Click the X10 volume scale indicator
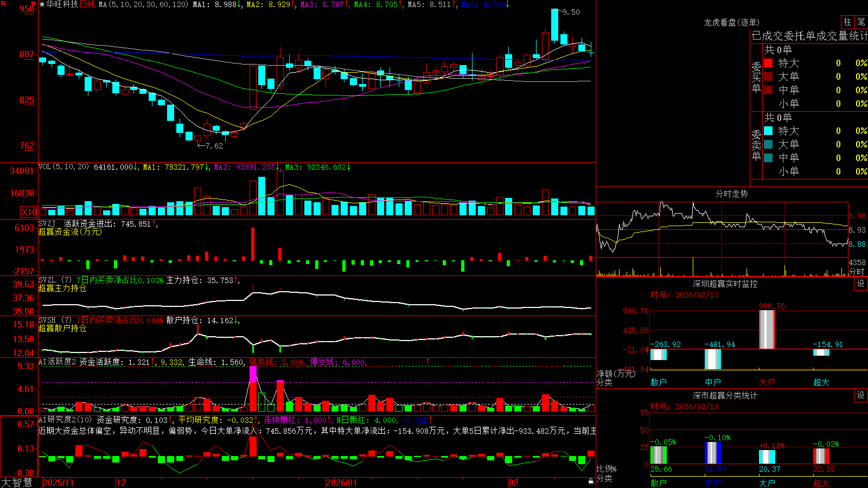Viewport: 868px width, 488px height. coord(29,212)
